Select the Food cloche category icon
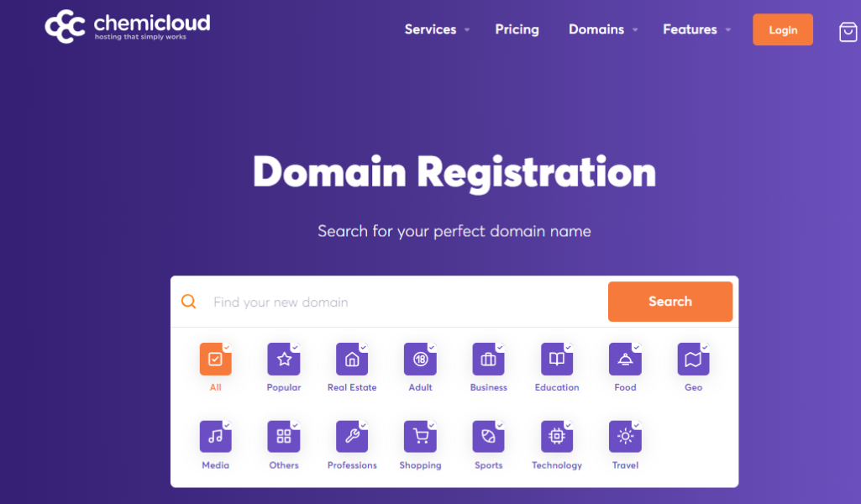Image resolution: width=861 pixels, height=504 pixels. pos(626,359)
